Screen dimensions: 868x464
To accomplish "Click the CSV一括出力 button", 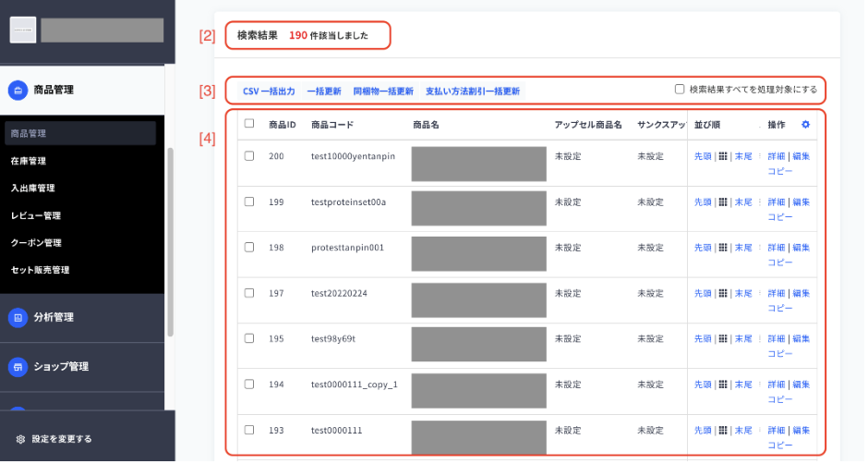I will click(x=271, y=92).
